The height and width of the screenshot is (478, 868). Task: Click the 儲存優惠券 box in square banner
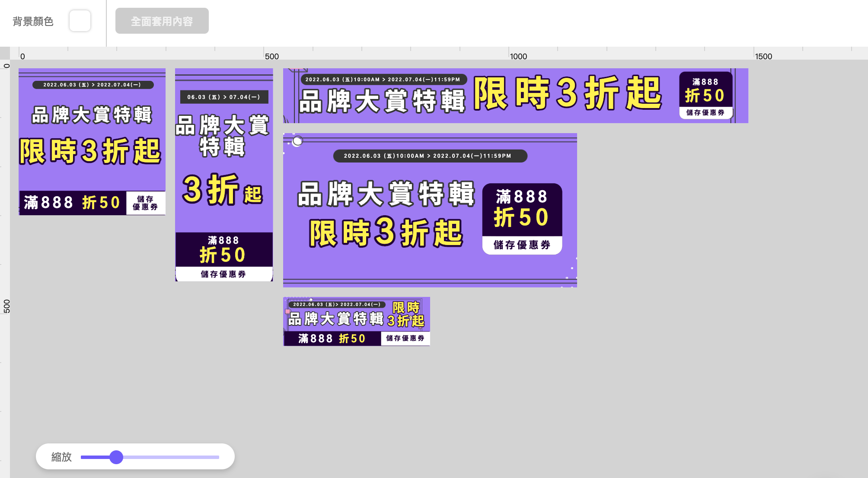coord(145,203)
